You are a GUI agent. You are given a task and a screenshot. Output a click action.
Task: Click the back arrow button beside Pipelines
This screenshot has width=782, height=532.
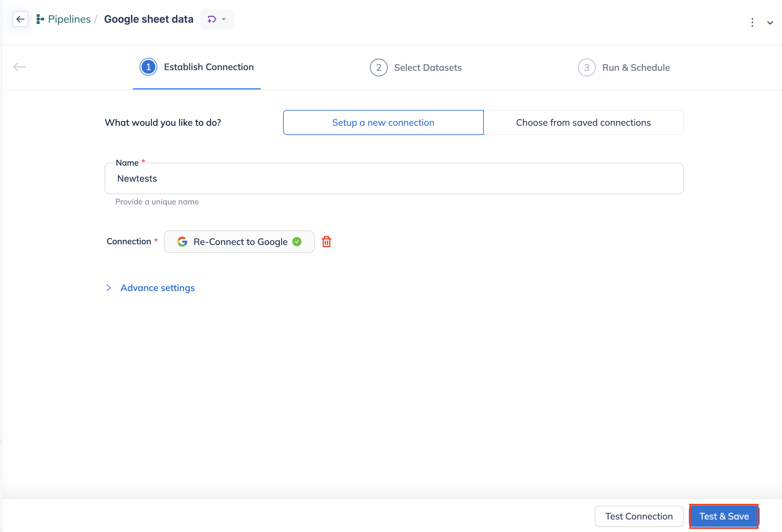point(20,19)
